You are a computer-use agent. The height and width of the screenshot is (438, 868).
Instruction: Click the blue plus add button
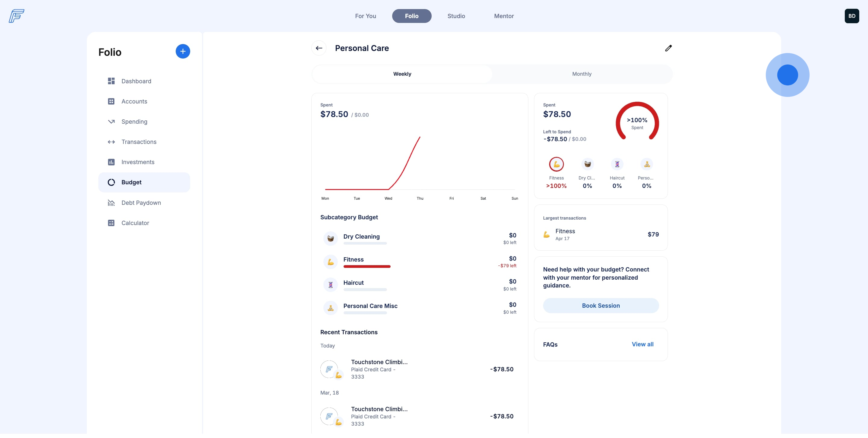[183, 51]
